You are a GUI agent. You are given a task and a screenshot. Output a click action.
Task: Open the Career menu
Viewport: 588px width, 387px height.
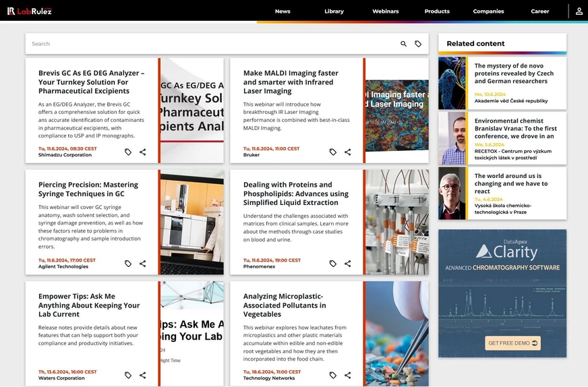pos(539,11)
